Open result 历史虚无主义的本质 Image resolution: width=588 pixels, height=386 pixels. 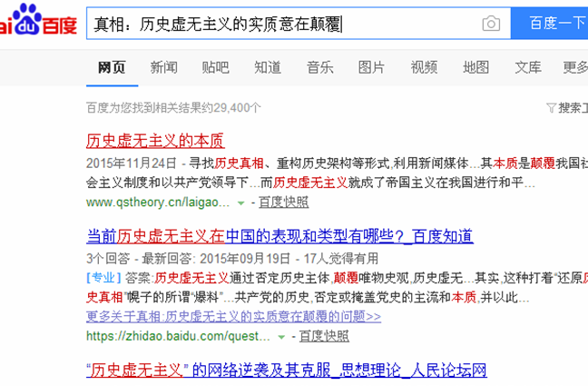tap(155, 141)
